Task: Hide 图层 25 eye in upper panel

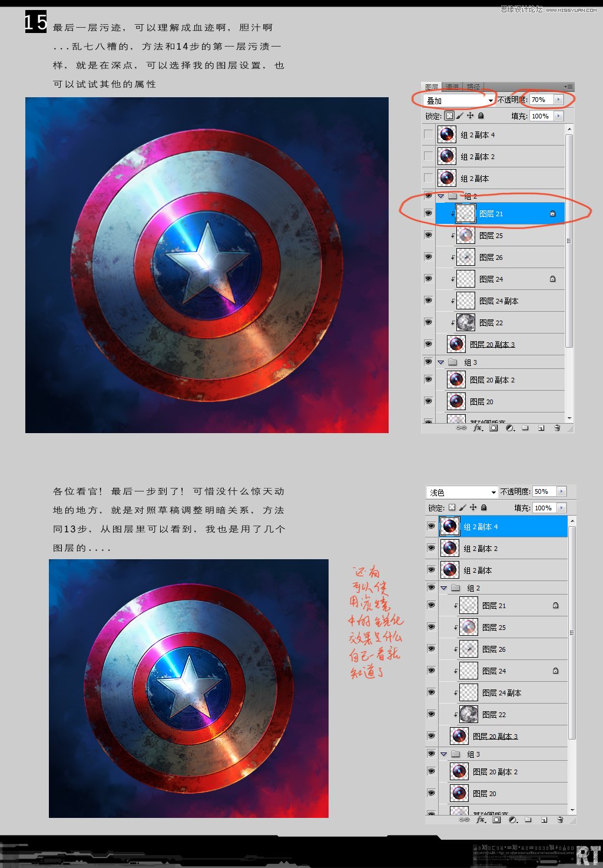Action: (x=428, y=235)
